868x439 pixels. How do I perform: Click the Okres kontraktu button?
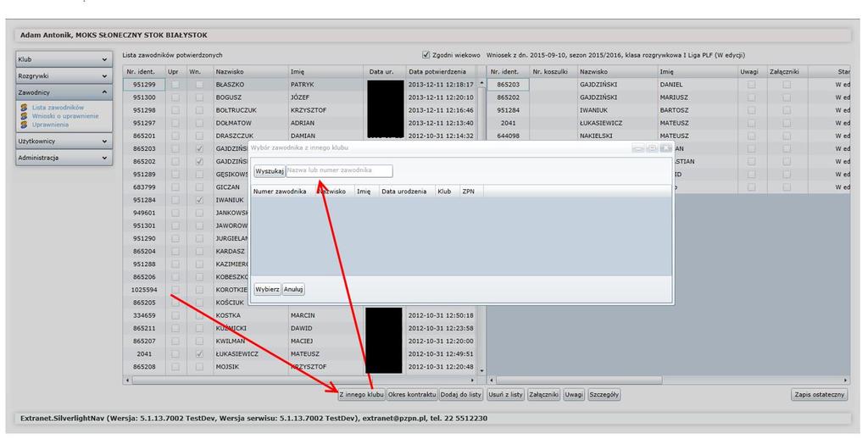[412, 395]
